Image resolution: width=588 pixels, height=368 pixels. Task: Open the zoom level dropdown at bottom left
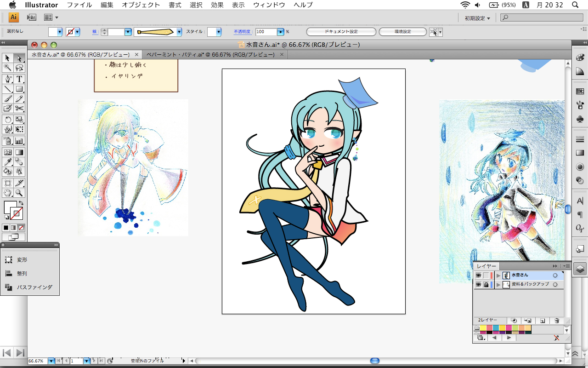pos(51,361)
